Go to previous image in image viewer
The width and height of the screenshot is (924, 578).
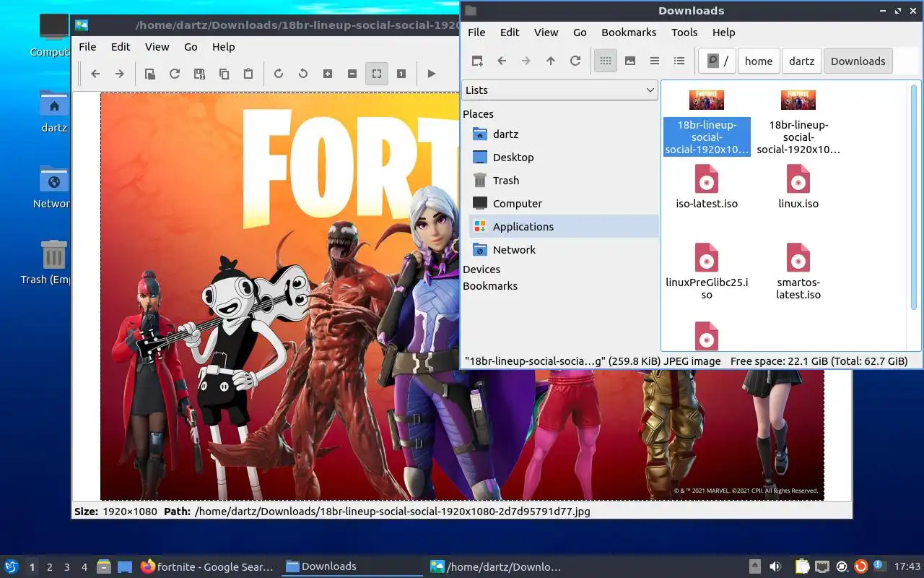coord(95,74)
